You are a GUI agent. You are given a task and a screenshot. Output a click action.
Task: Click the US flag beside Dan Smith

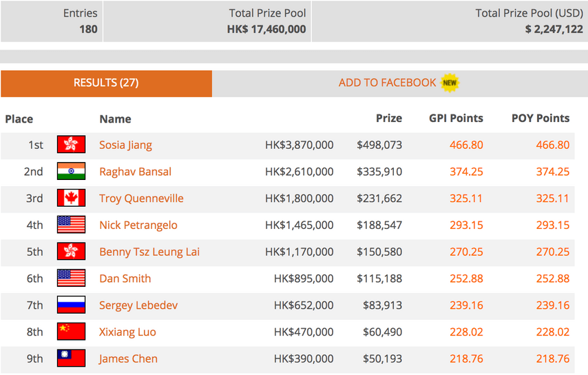(71, 278)
